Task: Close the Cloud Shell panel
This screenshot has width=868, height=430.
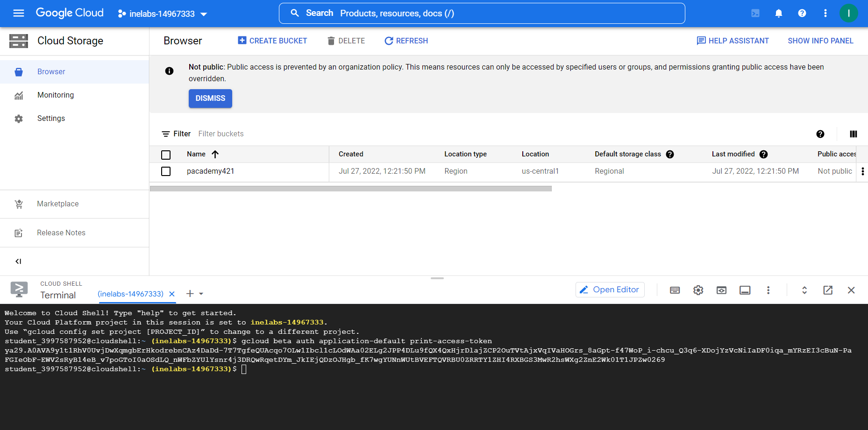Action: point(851,290)
